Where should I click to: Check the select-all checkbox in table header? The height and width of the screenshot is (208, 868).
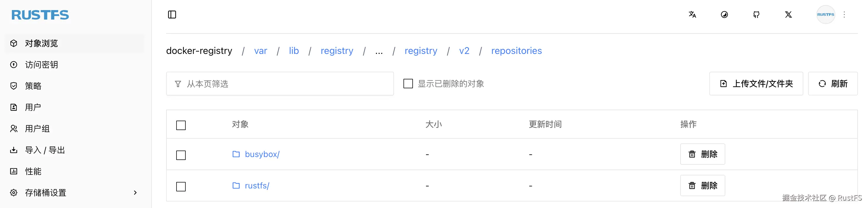click(x=181, y=125)
